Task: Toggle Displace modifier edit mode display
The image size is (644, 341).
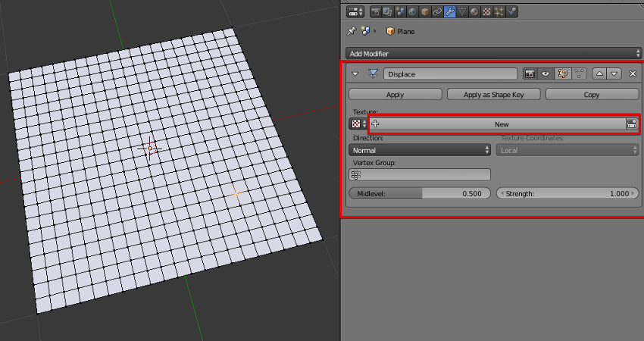Action: pos(562,74)
